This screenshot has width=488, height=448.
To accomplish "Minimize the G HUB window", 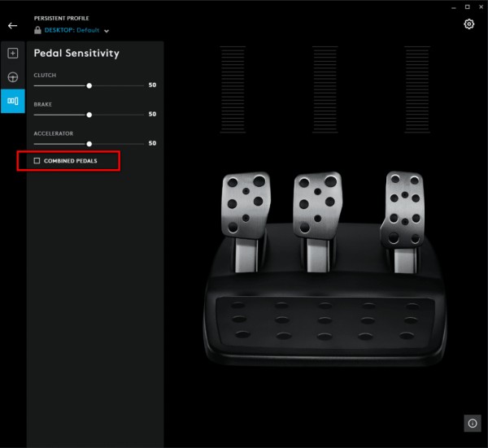I will tap(454, 7).
